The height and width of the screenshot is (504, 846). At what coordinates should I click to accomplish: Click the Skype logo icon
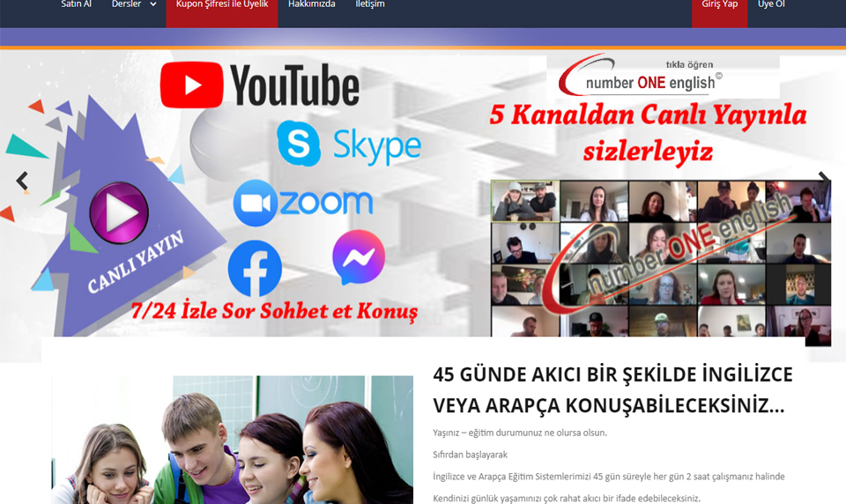coord(299,144)
